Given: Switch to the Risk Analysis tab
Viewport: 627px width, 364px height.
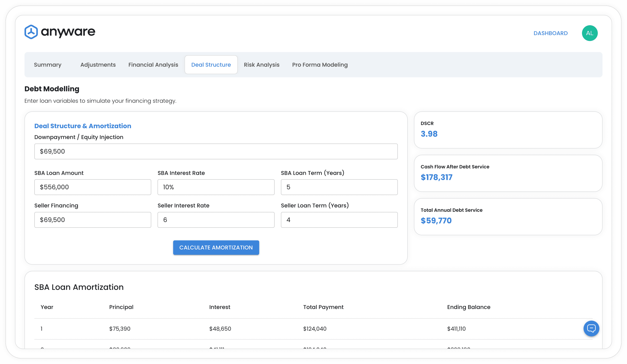Looking at the screenshot, I should click(x=262, y=65).
